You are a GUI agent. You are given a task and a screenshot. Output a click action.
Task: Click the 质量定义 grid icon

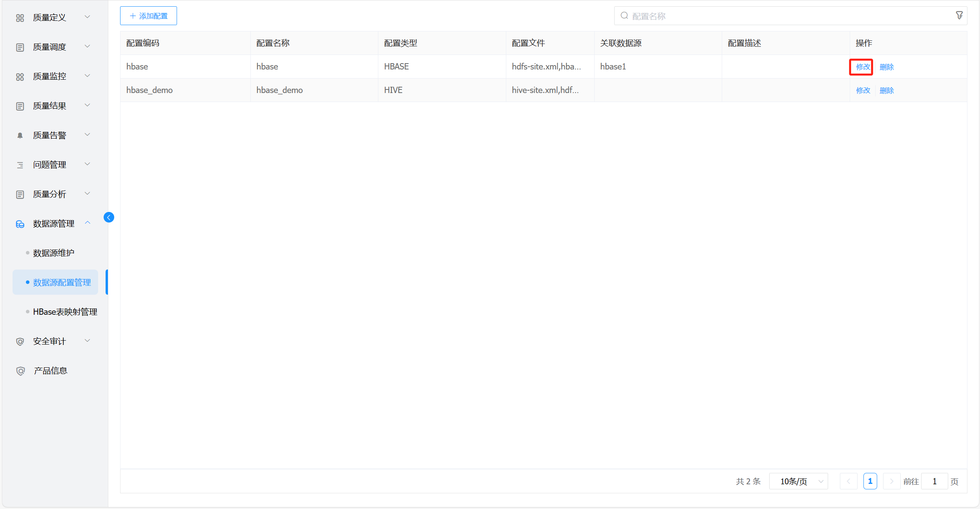[x=20, y=18]
